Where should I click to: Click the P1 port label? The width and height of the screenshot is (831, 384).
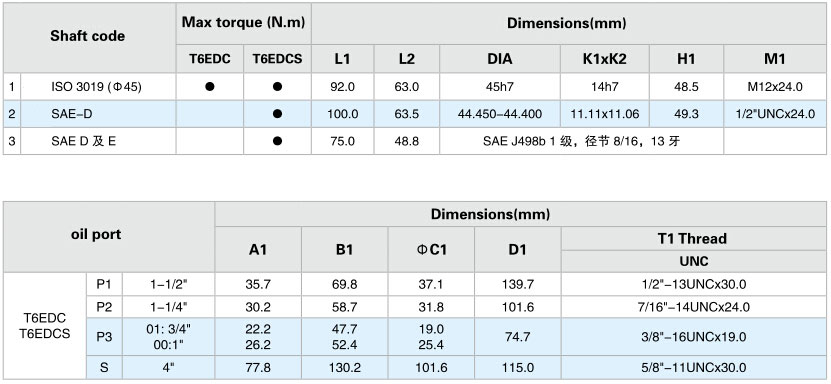click(104, 284)
